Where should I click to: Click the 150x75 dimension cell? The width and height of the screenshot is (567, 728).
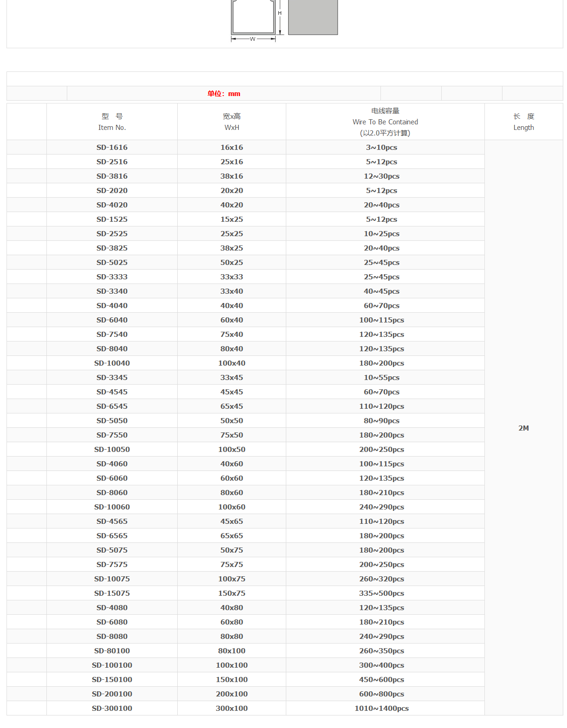pos(232,593)
